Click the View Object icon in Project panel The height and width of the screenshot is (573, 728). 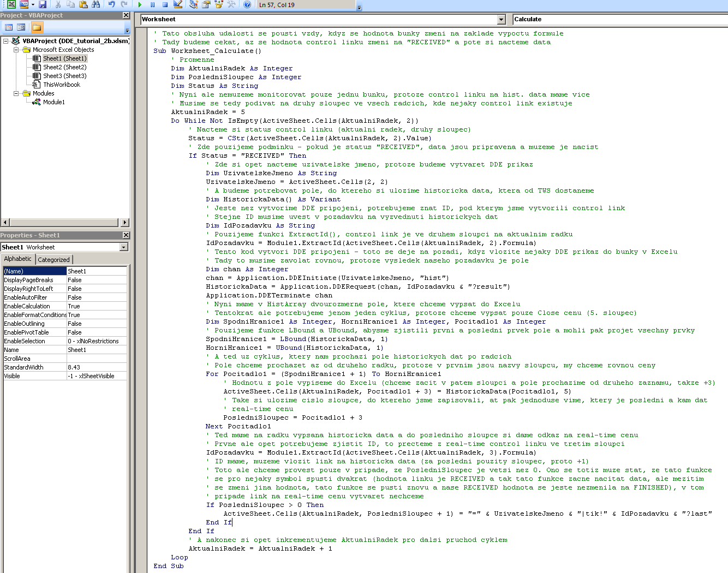[21, 27]
